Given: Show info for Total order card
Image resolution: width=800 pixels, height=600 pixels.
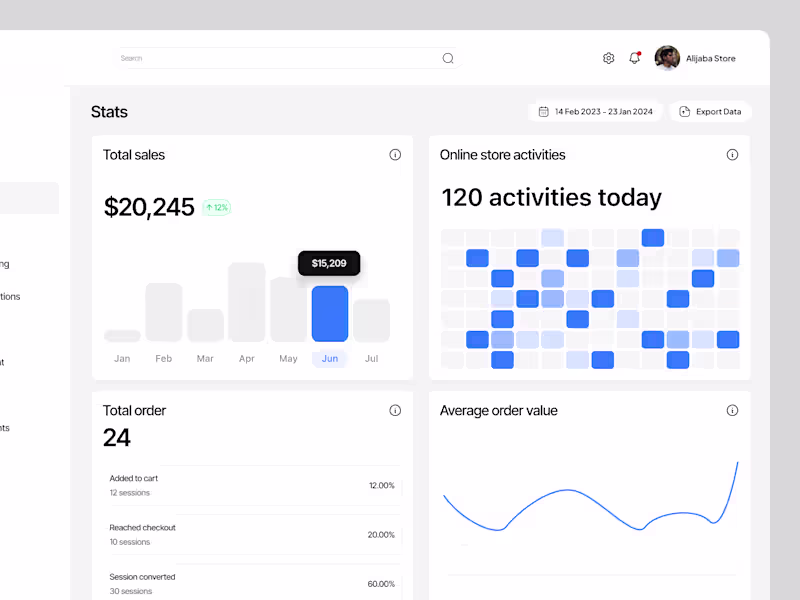Looking at the screenshot, I should [x=395, y=410].
